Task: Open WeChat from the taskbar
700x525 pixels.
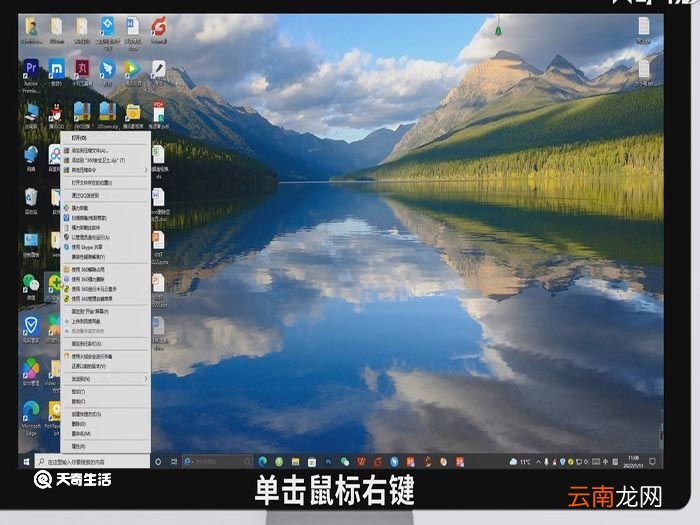Action: click(344, 462)
